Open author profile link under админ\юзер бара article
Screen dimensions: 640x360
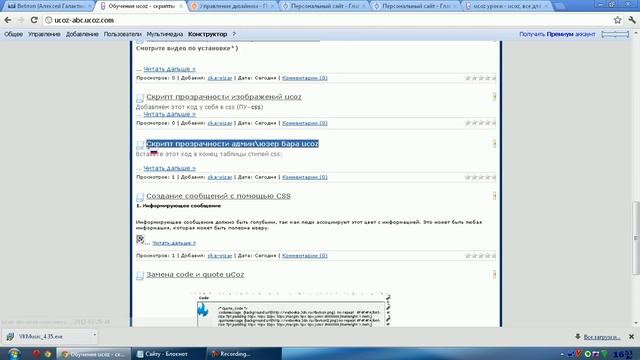coord(220,177)
